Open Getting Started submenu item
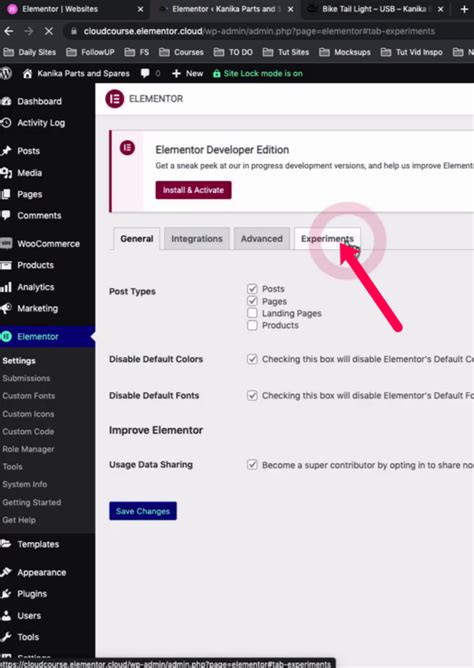The height and width of the screenshot is (668, 474). point(32,502)
